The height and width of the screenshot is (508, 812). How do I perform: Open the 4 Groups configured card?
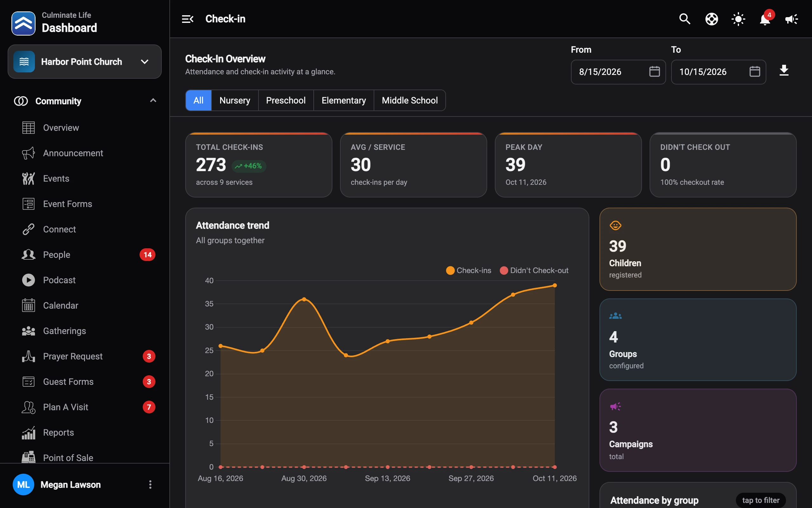pos(698,340)
